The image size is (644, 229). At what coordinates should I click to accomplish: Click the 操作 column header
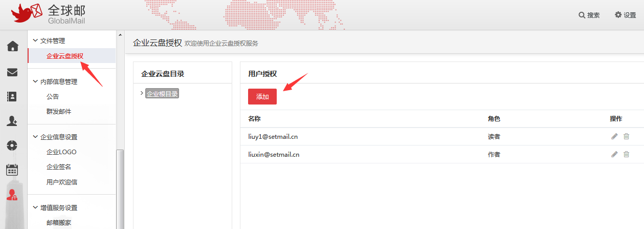(616, 118)
